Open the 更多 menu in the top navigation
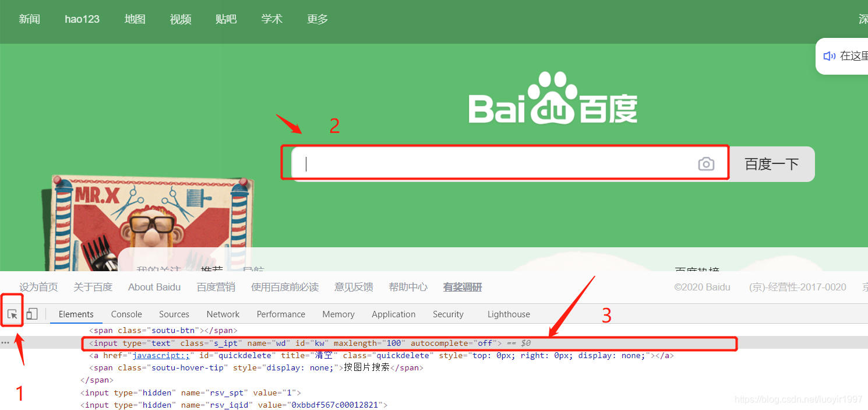The image size is (868, 410). click(x=317, y=19)
